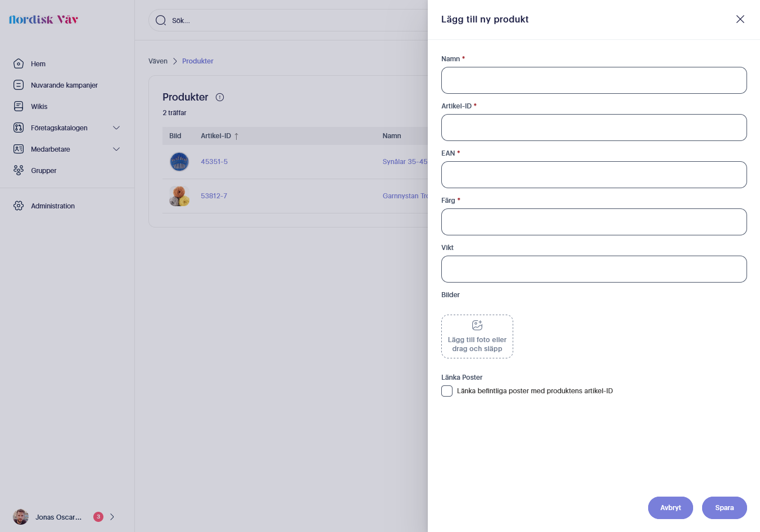Click the notification badge showing 3

98,517
